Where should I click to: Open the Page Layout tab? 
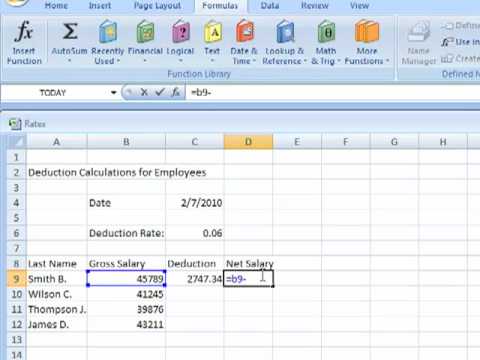tap(157, 6)
